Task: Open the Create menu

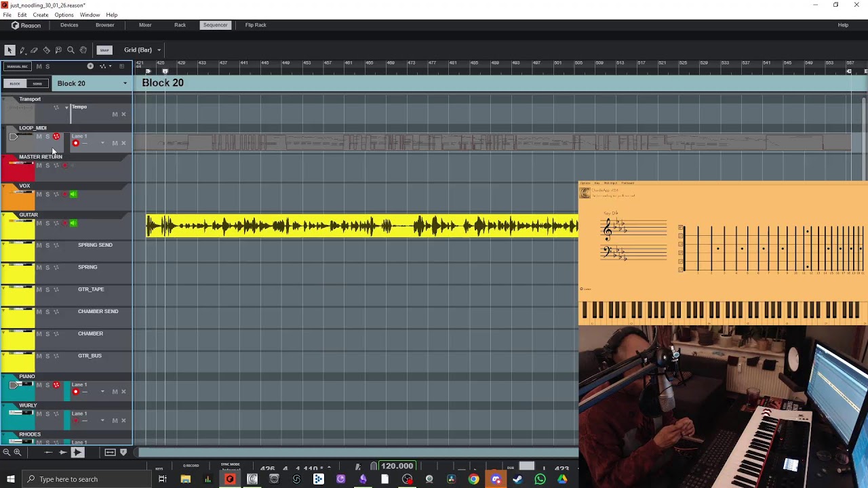Action: 40,15
